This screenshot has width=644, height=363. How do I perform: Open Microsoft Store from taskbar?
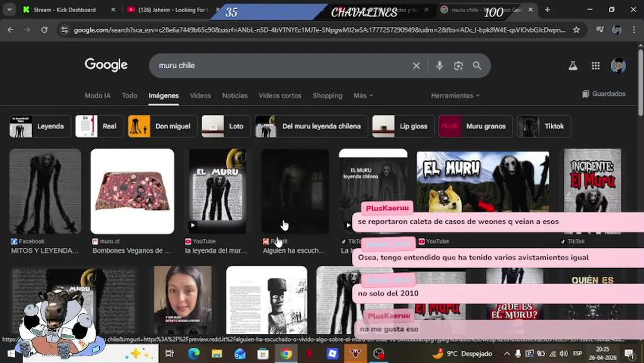click(x=263, y=353)
